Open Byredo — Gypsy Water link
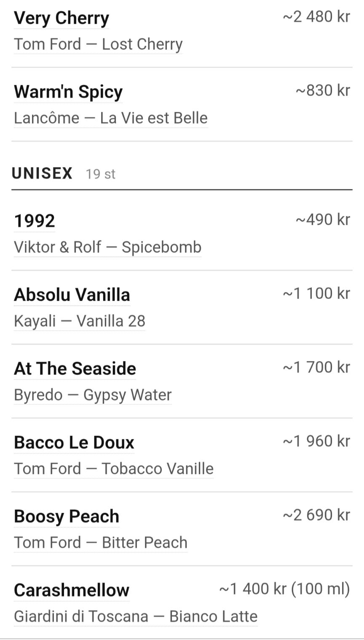The image size is (364, 640). click(x=93, y=395)
